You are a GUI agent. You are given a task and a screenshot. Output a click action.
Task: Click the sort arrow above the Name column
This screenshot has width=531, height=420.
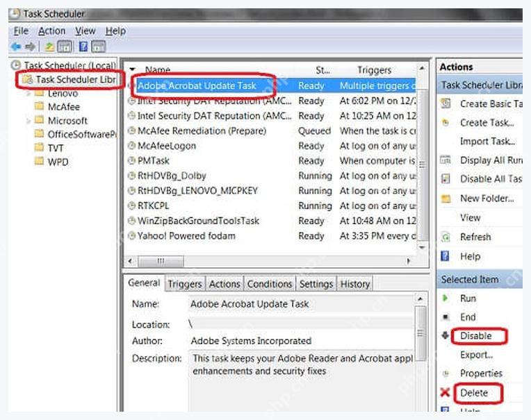pos(133,69)
